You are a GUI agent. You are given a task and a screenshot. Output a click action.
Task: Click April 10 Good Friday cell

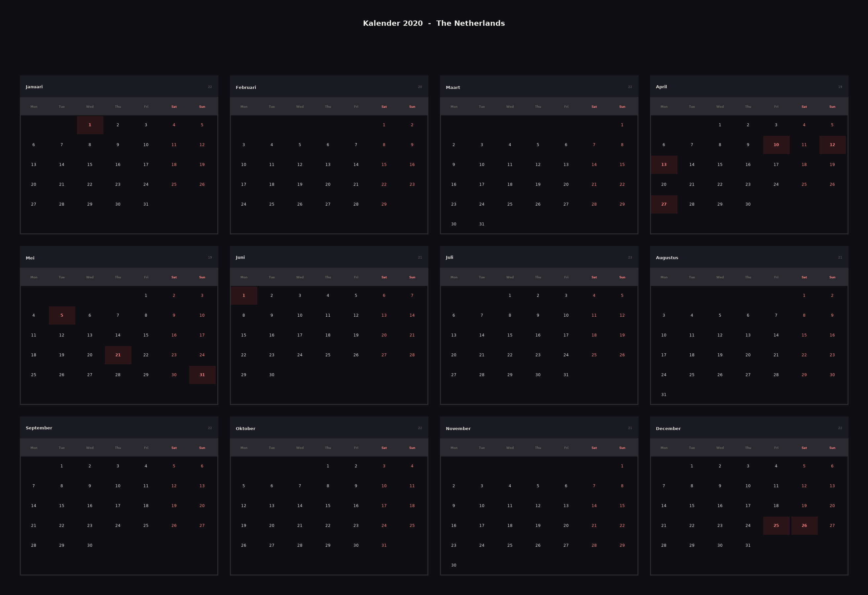tap(776, 145)
